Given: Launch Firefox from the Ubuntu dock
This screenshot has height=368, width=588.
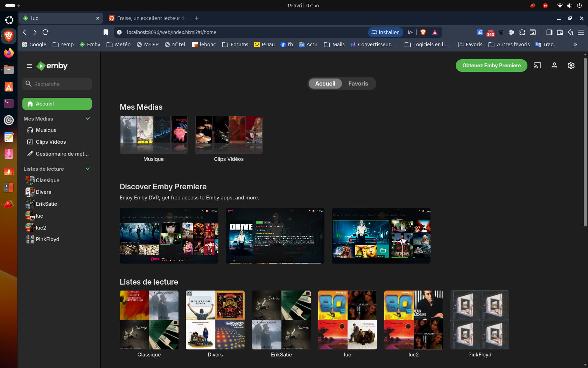Looking at the screenshot, I should (9, 53).
